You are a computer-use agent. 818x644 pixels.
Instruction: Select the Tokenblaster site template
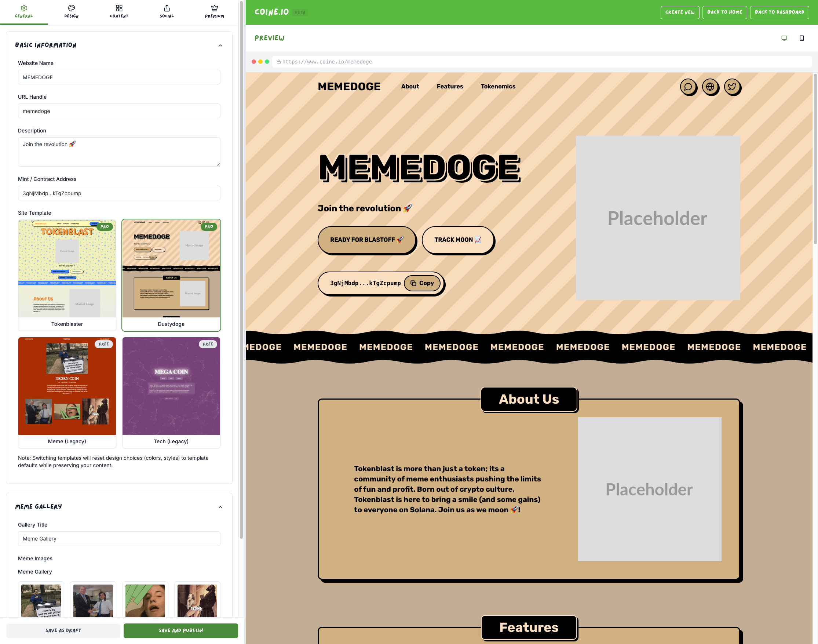[67, 275]
